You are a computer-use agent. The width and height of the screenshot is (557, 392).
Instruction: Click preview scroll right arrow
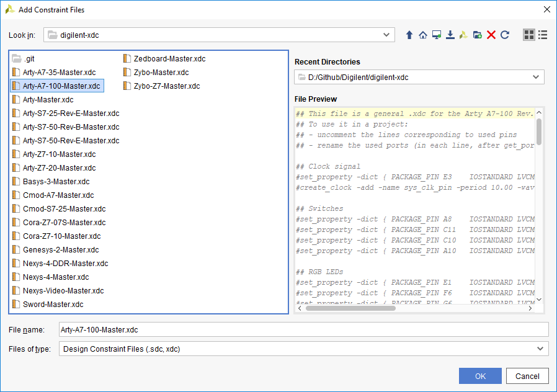click(x=530, y=308)
